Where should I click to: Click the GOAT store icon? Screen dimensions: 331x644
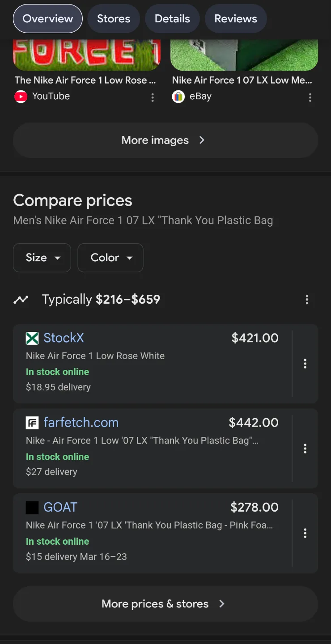(x=31, y=507)
